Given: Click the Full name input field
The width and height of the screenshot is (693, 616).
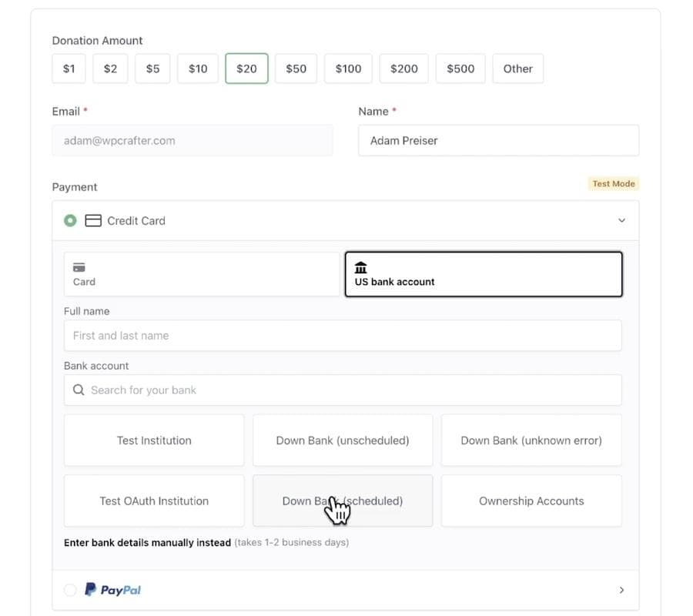Looking at the screenshot, I should (x=342, y=336).
